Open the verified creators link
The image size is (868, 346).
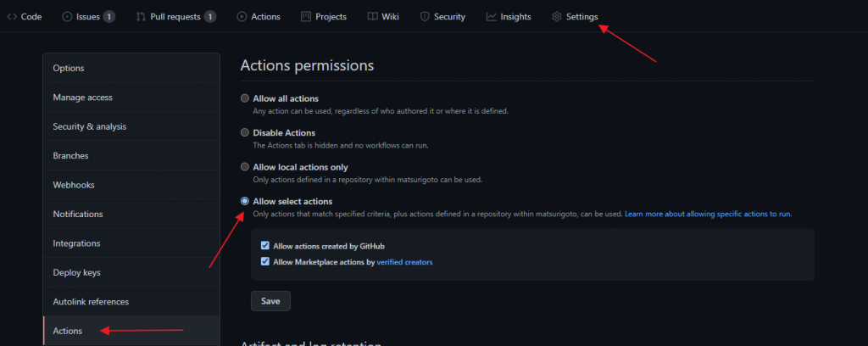[x=404, y=262]
